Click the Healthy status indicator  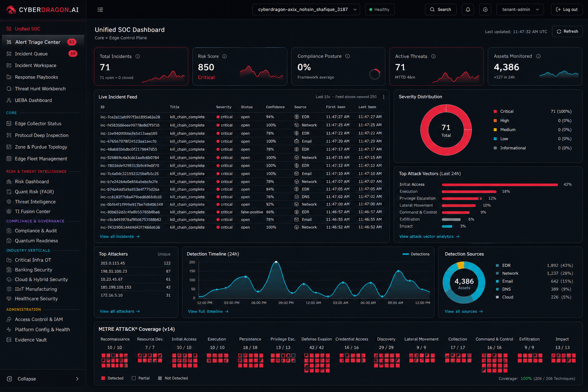click(379, 10)
